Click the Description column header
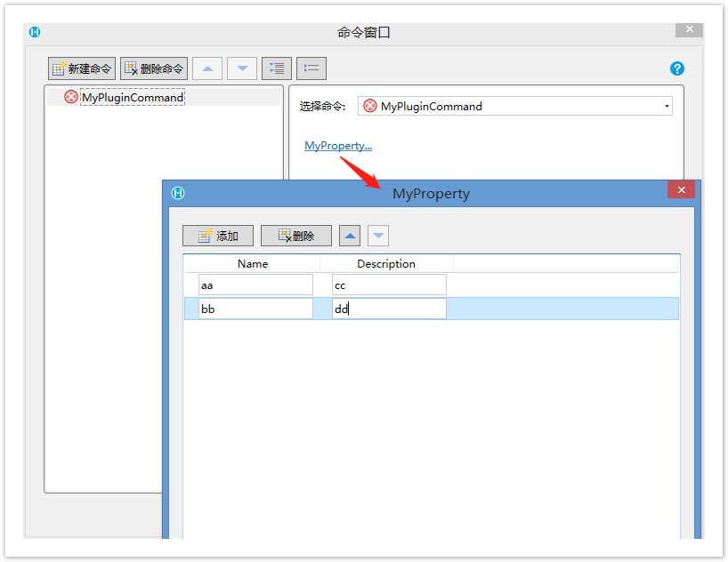This screenshot has width=728, height=562. click(x=386, y=263)
